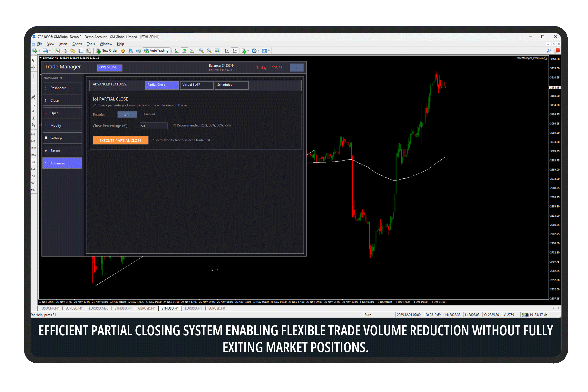Select the Crosshair tool
The image size is (588, 392).
[33, 67]
